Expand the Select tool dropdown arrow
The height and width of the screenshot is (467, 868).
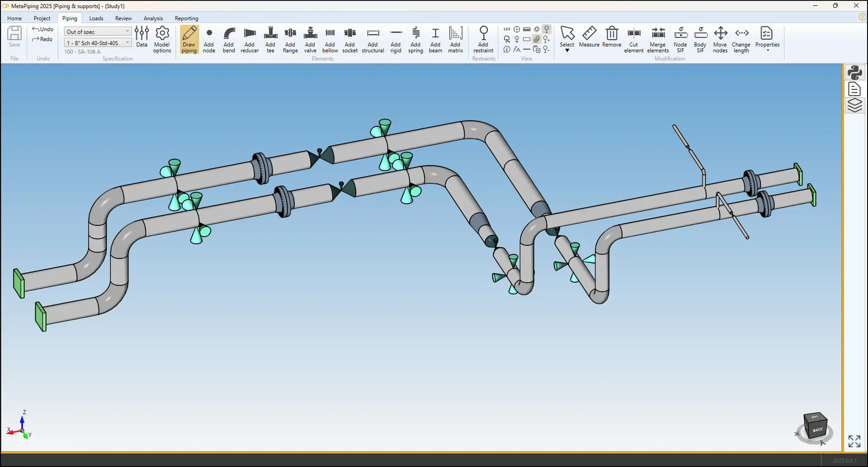[567, 51]
